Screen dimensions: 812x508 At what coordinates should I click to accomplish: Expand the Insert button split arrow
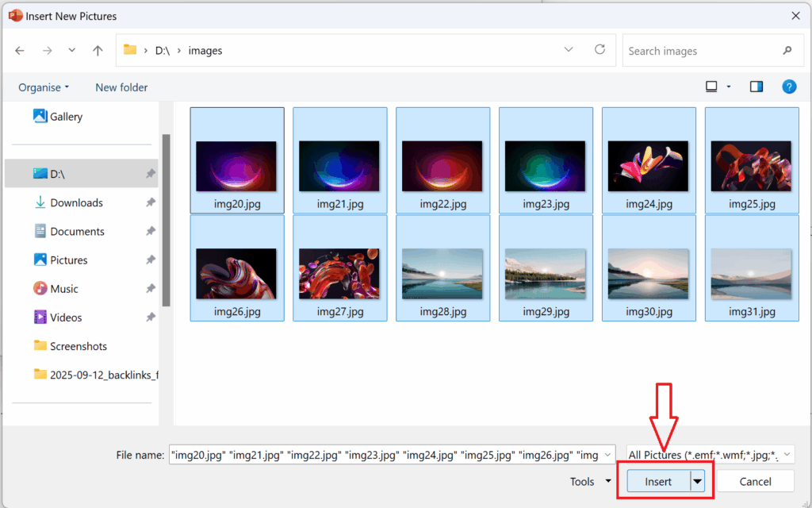(697, 481)
